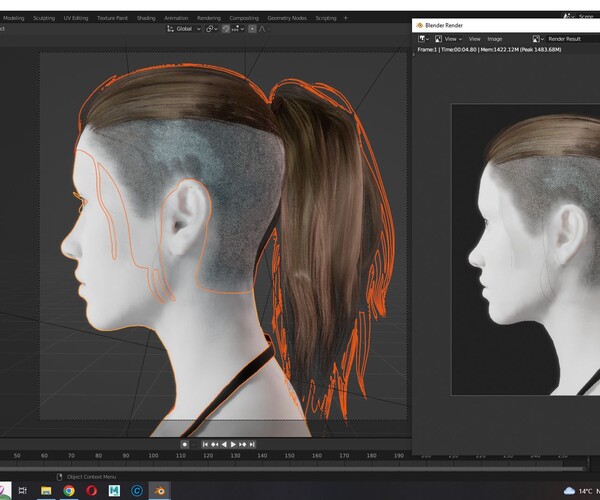Open Opera browser from the taskbar

coord(91,490)
